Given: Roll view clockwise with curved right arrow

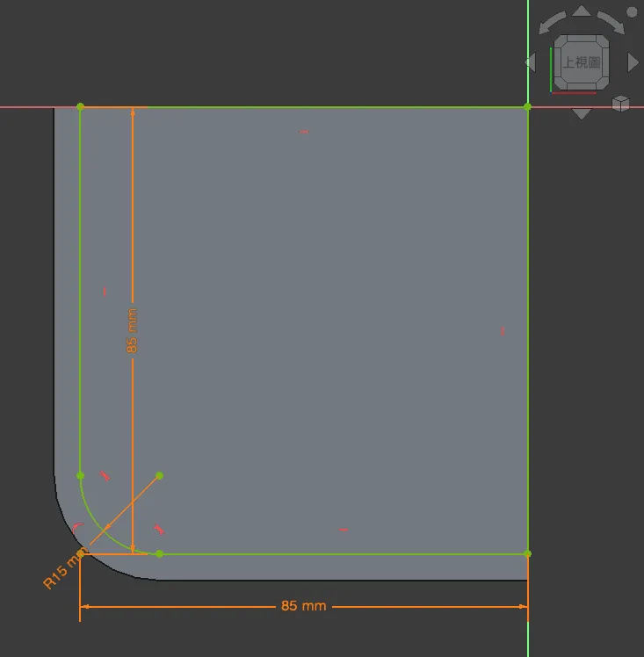Looking at the screenshot, I should pyautogui.click(x=611, y=24).
